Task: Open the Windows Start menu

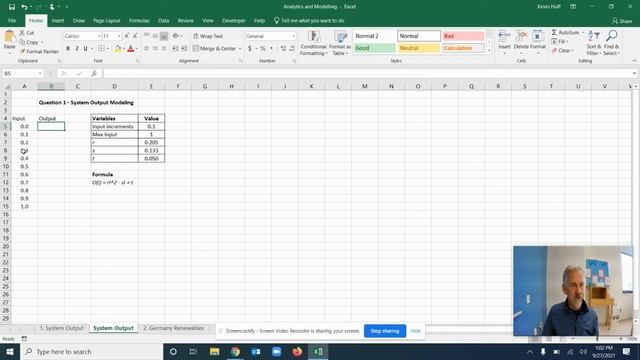Action: click(10, 351)
